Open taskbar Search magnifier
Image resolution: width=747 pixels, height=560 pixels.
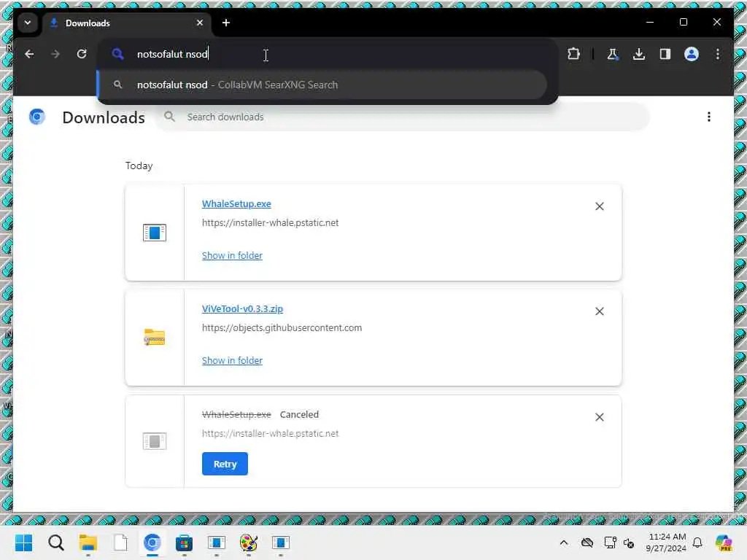(55, 542)
